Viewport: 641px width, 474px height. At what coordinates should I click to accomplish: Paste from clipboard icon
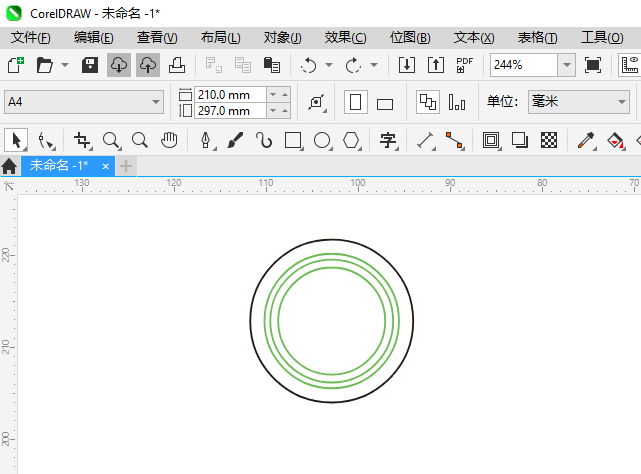pyautogui.click(x=272, y=65)
